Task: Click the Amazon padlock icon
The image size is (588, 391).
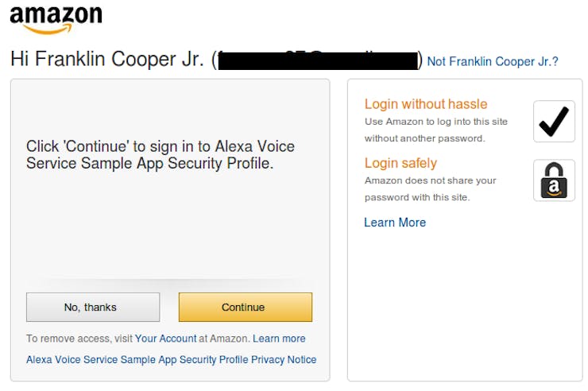Action: [x=554, y=180]
